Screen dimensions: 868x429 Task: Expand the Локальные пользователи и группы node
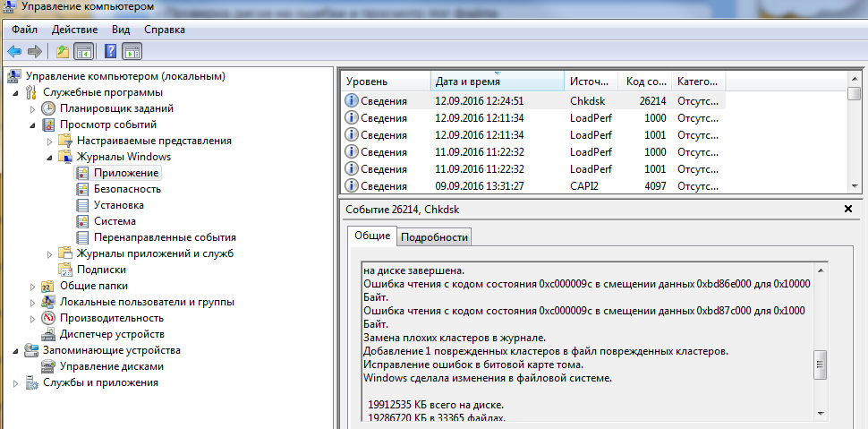click(x=32, y=302)
